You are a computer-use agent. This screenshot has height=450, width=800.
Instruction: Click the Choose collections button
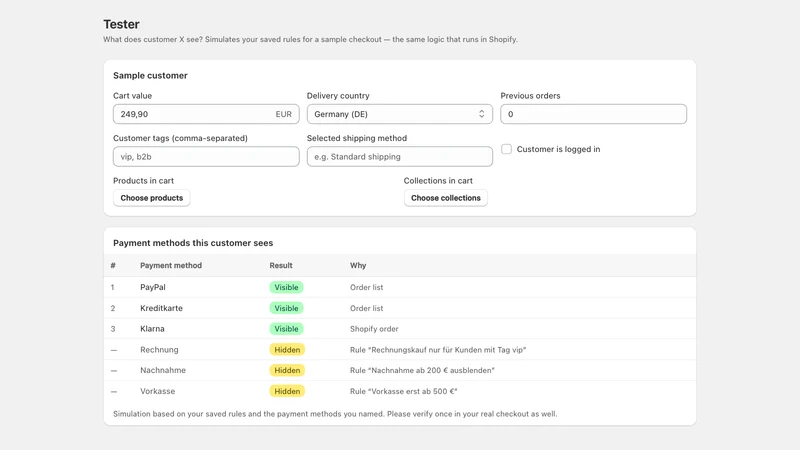445,198
